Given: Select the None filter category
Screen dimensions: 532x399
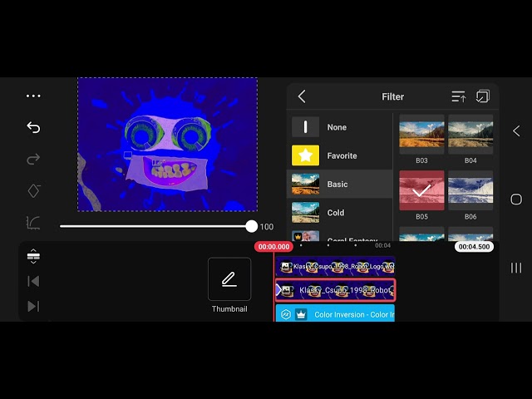Looking at the screenshot, I should (x=340, y=127).
